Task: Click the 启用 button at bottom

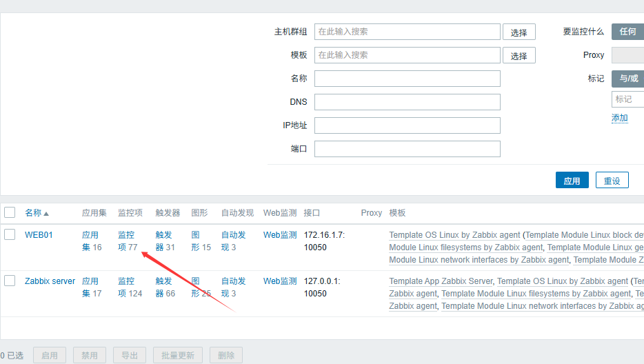Action: (49, 355)
